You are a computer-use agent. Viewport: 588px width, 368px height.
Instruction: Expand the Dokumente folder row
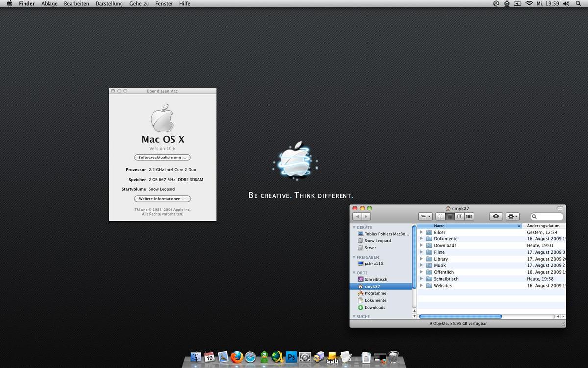(421, 239)
